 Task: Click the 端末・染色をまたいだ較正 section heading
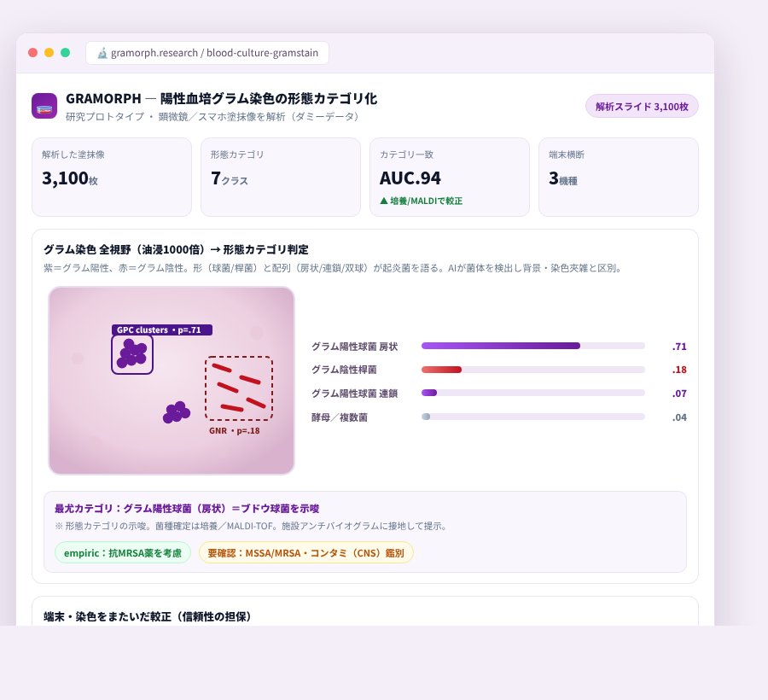148,616
